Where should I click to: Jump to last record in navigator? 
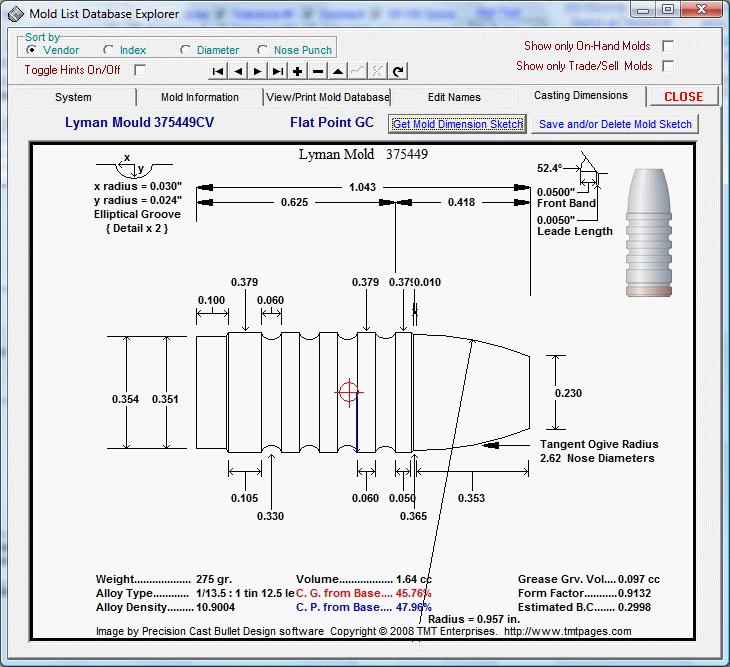pyautogui.click(x=277, y=71)
